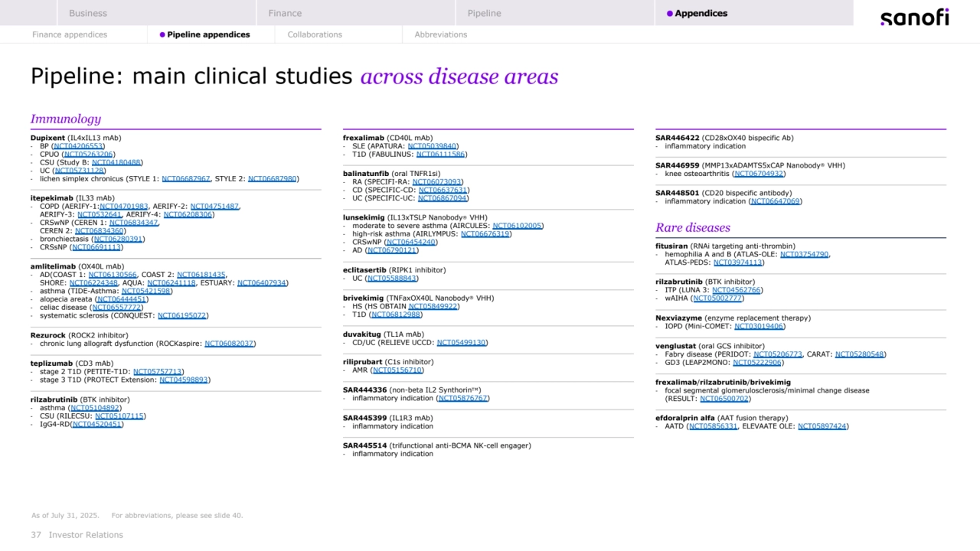Open CEREN 1 link NCT06834347

tap(134, 223)
